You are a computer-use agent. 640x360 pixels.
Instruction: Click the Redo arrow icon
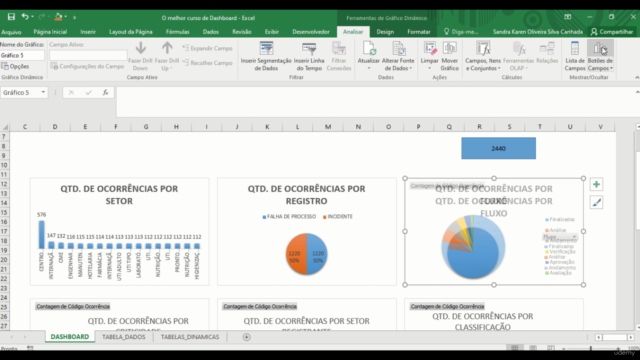pos(41,17)
